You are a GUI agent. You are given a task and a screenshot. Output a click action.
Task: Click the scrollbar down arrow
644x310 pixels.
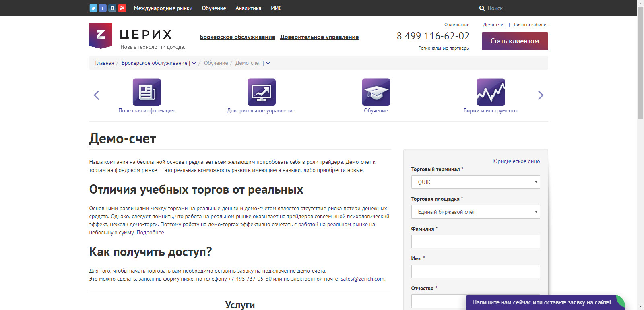[641, 307]
